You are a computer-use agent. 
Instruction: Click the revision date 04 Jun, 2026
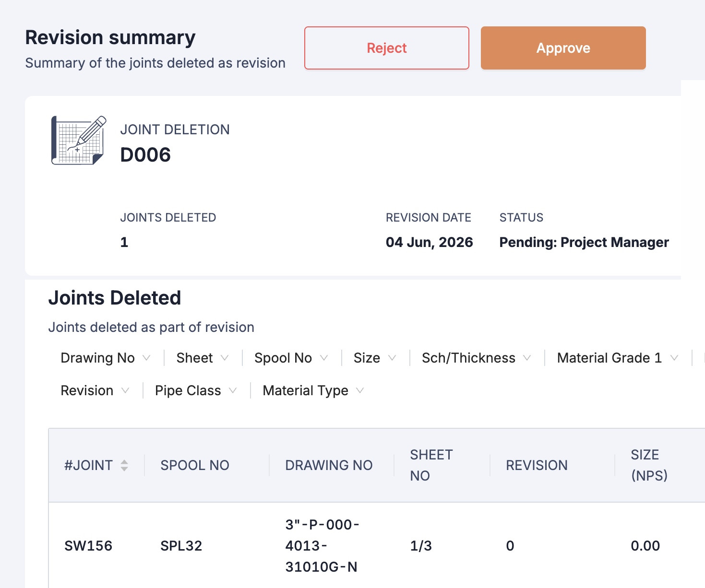click(430, 242)
